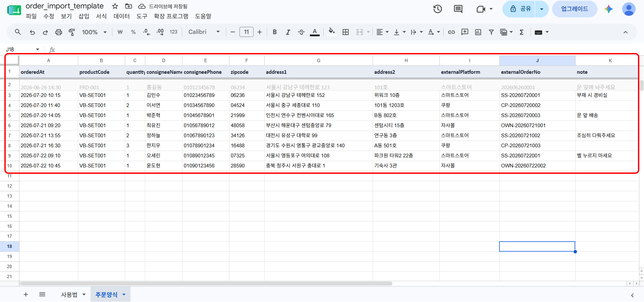The height and width of the screenshot is (302, 644).
Task: Open the 확장 프로그램 menu
Action: 171,16
